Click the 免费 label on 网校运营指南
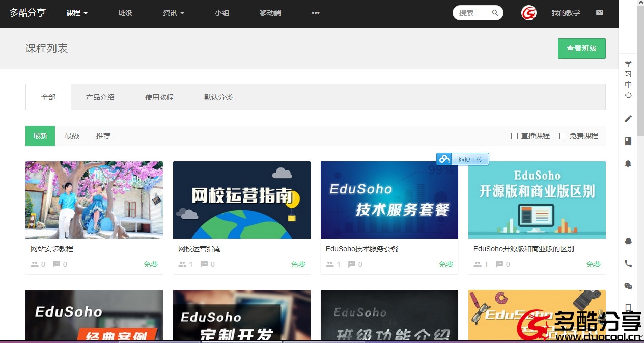 pyautogui.click(x=298, y=264)
